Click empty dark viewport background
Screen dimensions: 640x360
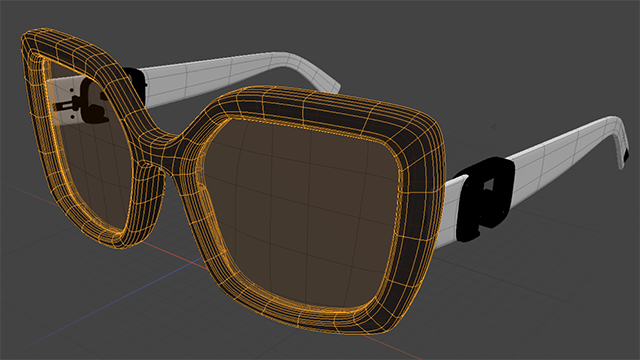tap(490, 41)
